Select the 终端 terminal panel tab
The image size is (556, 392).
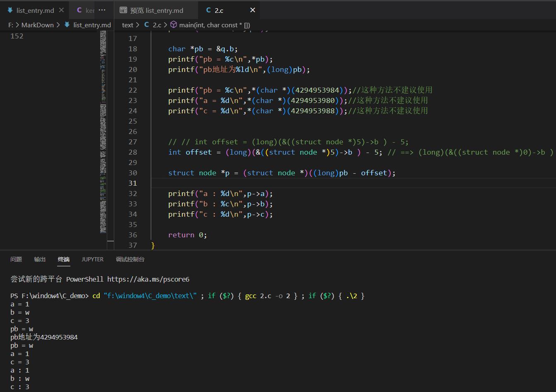click(x=64, y=259)
